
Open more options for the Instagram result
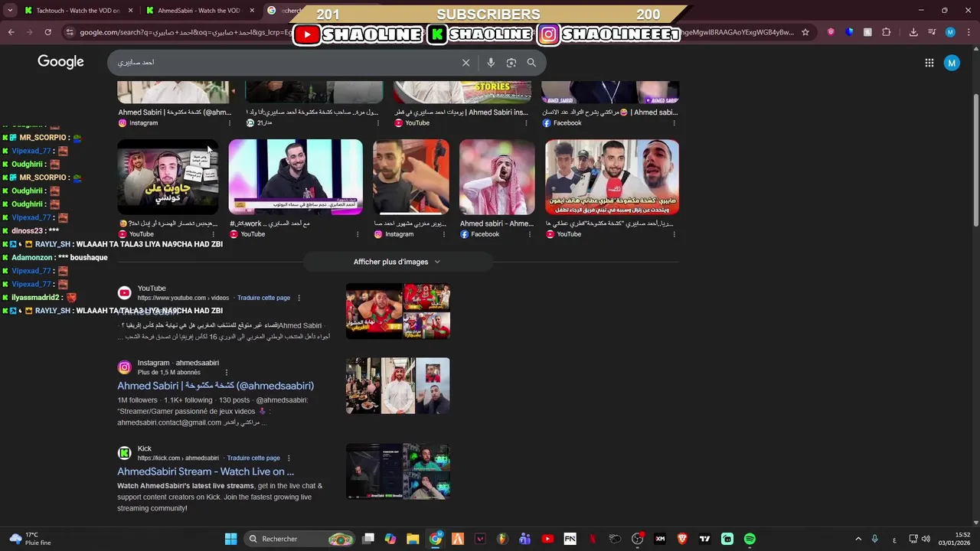tap(226, 373)
